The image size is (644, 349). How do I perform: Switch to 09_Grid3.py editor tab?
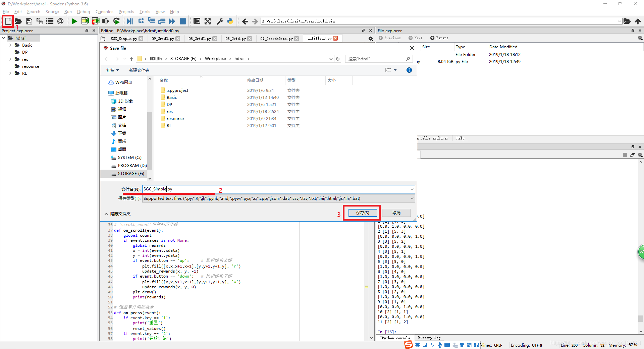click(163, 39)
